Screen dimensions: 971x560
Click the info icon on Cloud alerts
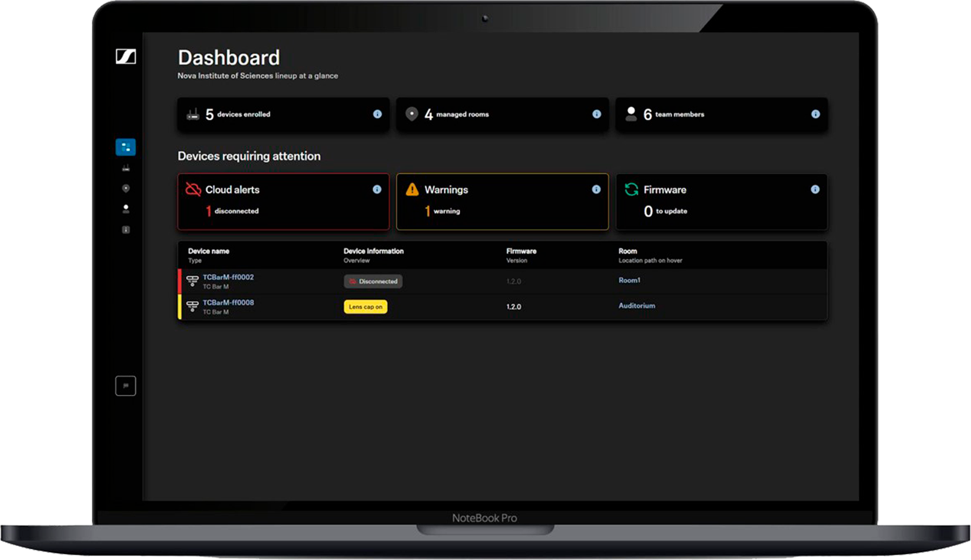pyautogui.click(x=377, y=190)
